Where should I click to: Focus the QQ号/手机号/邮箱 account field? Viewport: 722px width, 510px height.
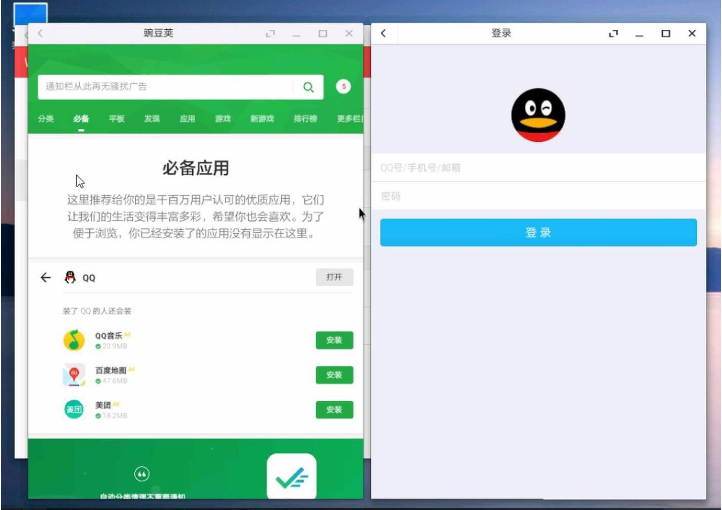click(x=538, y=168)
